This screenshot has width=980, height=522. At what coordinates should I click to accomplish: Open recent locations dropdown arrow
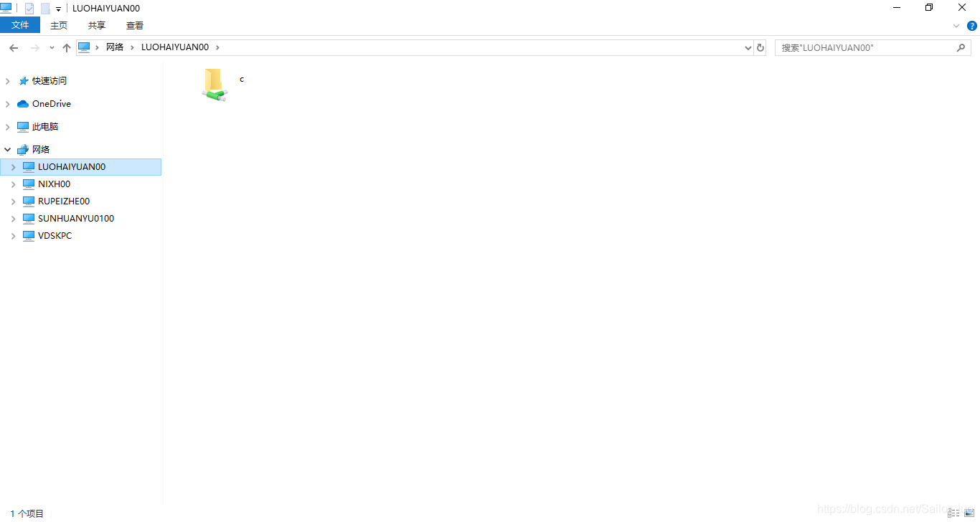52,48
